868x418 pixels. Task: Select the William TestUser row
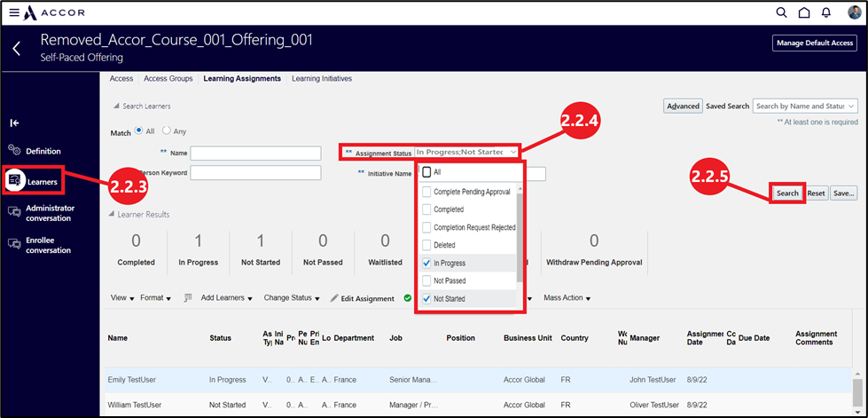pos(478,405)
